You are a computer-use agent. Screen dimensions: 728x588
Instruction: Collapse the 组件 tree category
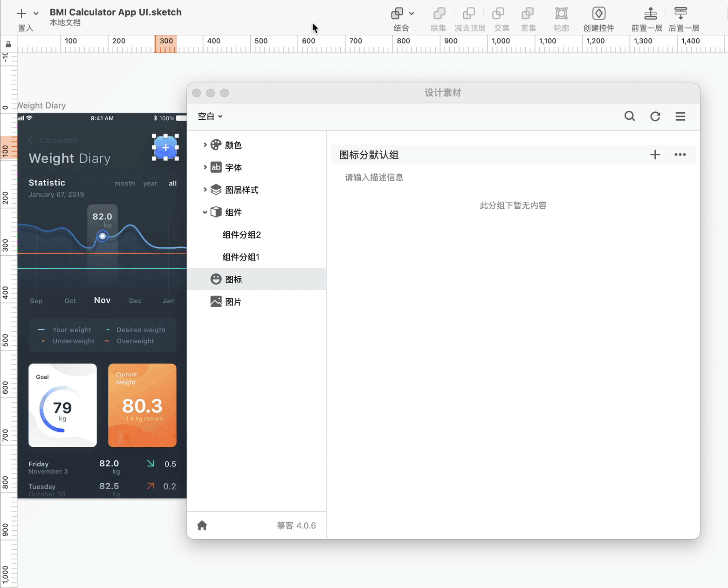tap(205, 212)
